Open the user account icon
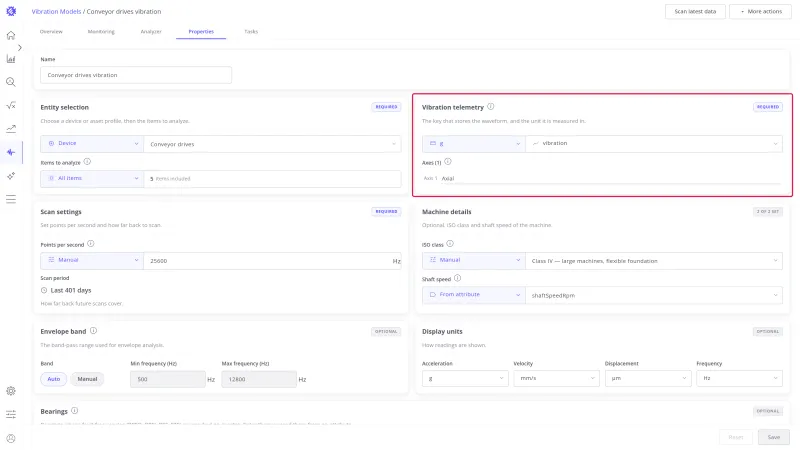800x450 pixels. 11,438
